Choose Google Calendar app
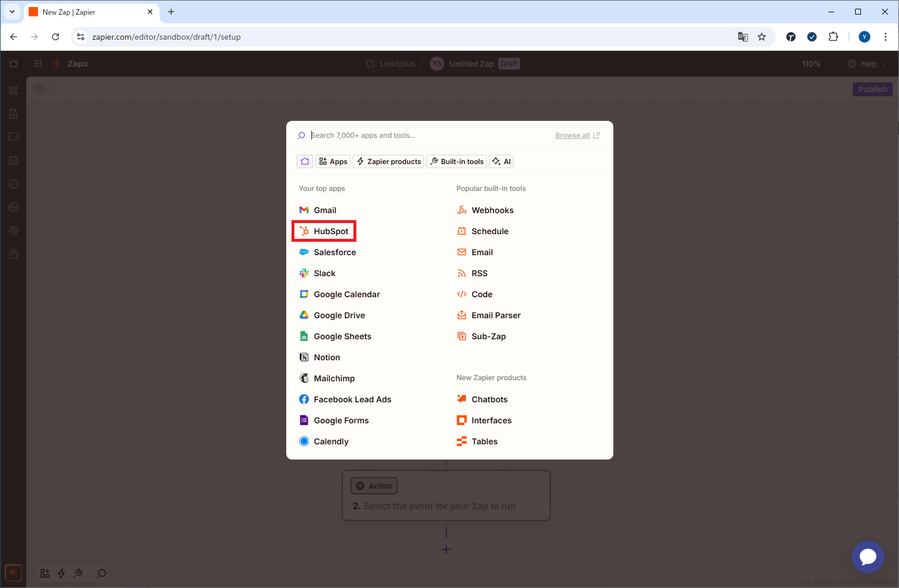899x588 pixels. tap(339, 294)
